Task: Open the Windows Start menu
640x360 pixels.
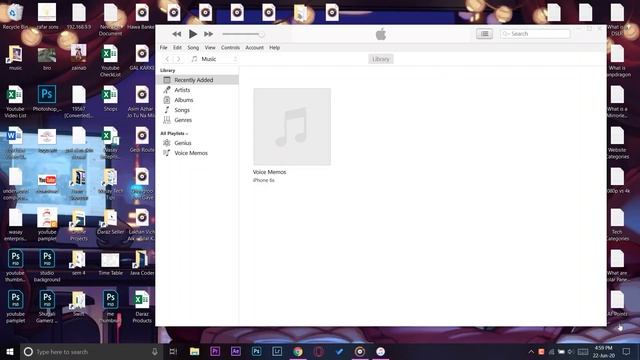Action: click(10, 351)
